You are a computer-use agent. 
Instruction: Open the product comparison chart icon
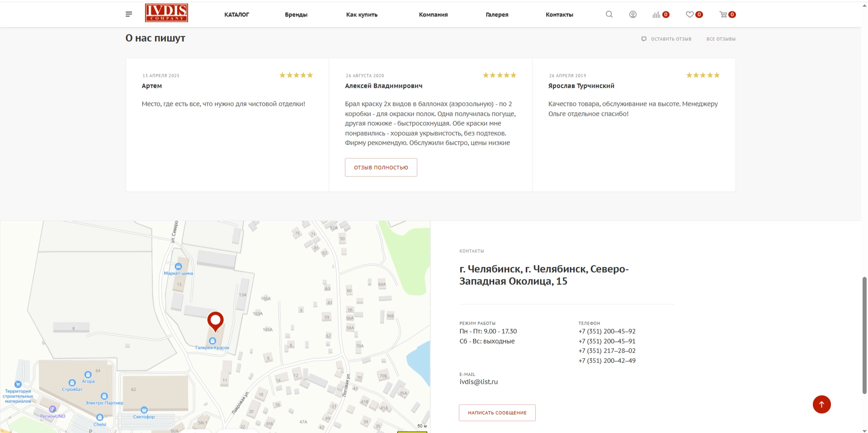coord(656,15)
